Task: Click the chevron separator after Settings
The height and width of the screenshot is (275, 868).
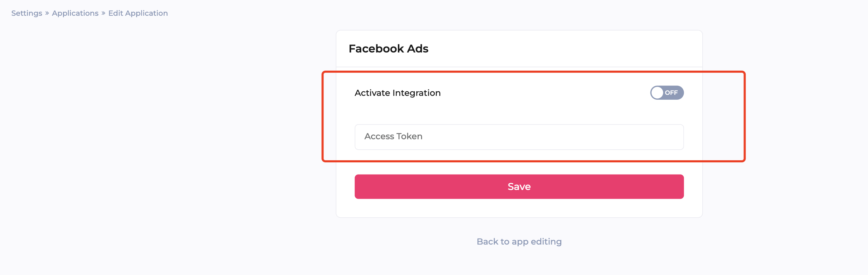Action: pos(47,13)
